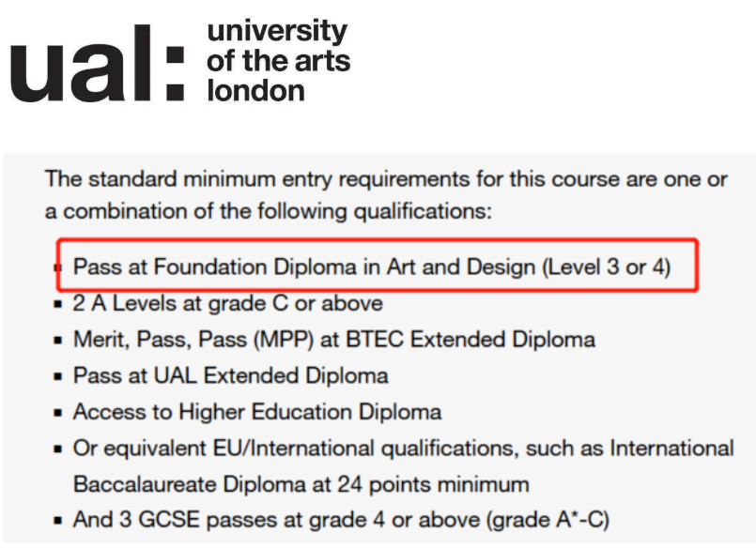Viewport: 756px width, 548px height.
Task: Click "Access to Higher Education Diploma" text
Action: pyautogui.click(x=257, y=412)
